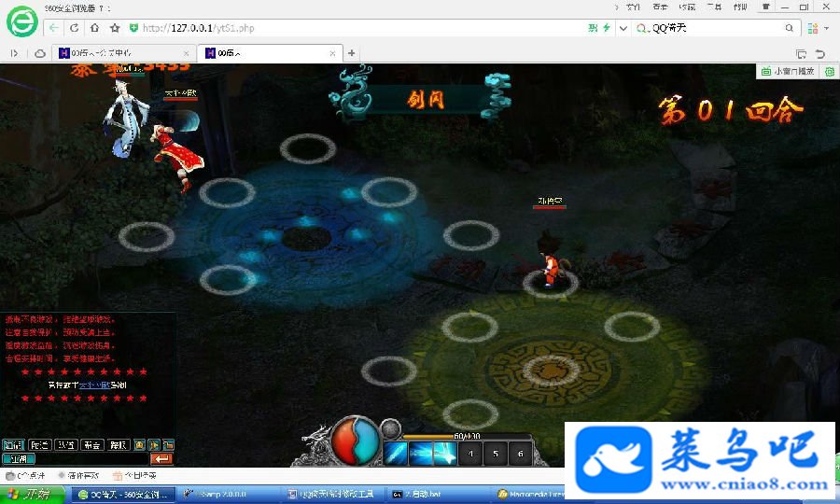Activate the second skill in the skill bar
The height and width of the screenshot is (504, 840).
point(420,454)
